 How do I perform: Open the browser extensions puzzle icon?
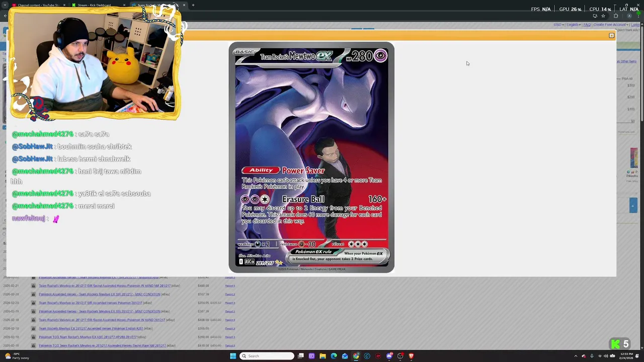[616, 16]
